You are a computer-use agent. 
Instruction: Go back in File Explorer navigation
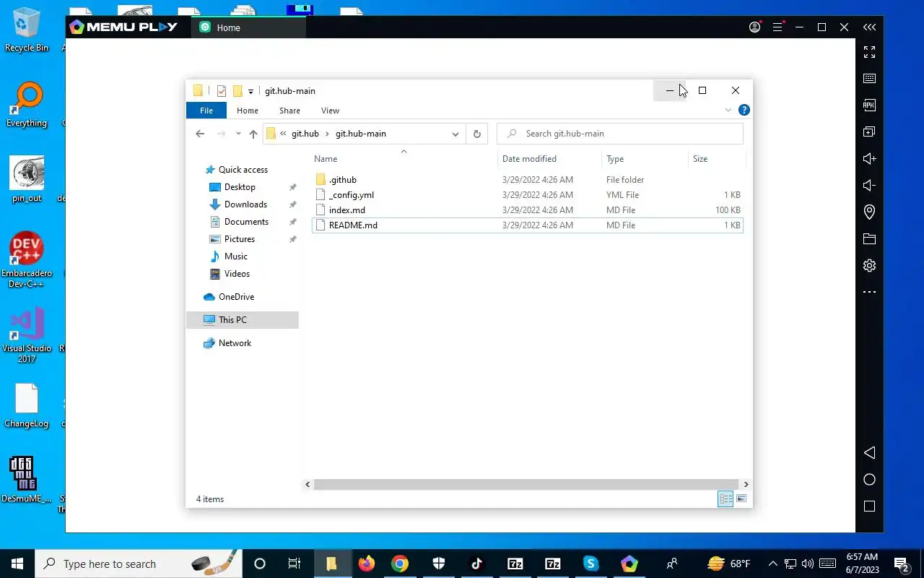click(200, 134)
